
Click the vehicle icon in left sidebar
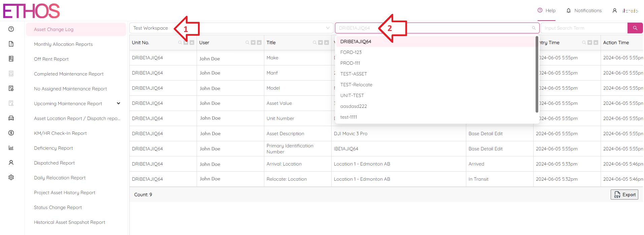coord(11,118)
